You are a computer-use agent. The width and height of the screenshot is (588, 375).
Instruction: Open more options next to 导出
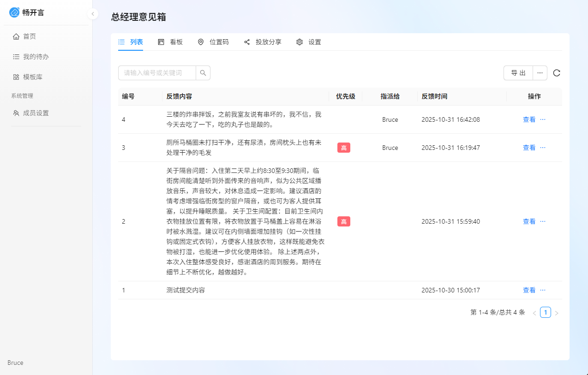540,73
